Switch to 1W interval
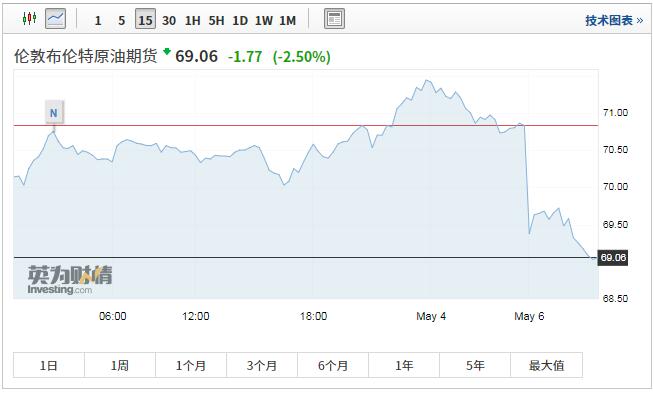The width and height of the screenshot is (654, 393). coord(264,20)
